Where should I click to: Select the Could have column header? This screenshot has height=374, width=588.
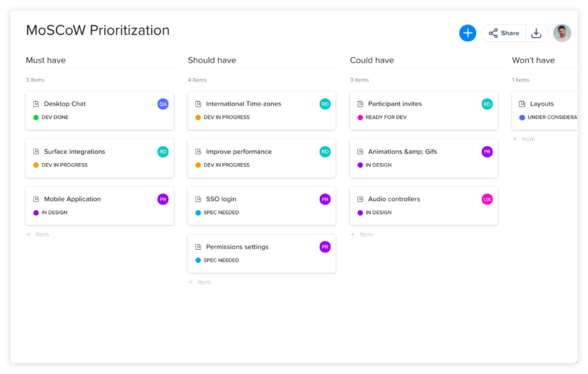[x=372, y=60]
